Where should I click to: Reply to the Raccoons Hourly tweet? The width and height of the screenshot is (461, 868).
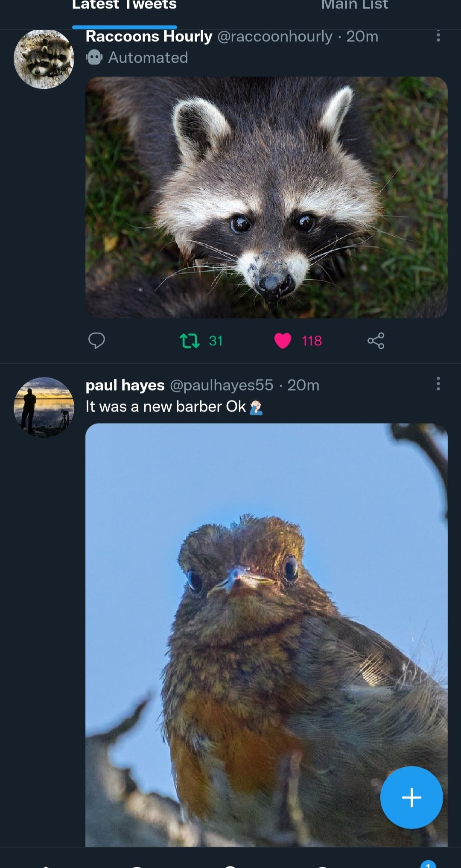96,341
